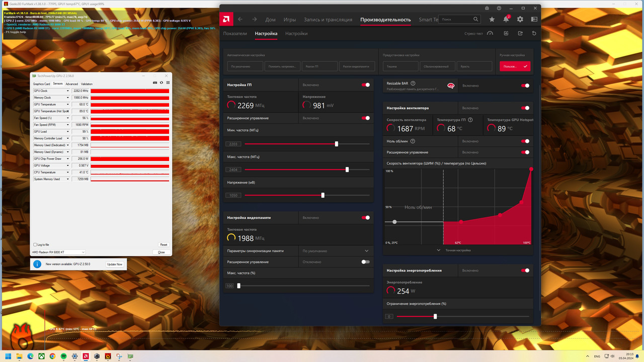Click the Reset button in GPU-Z
This screenshot has height=362, width=644.
pyautogui.click(x=163, y=245)
